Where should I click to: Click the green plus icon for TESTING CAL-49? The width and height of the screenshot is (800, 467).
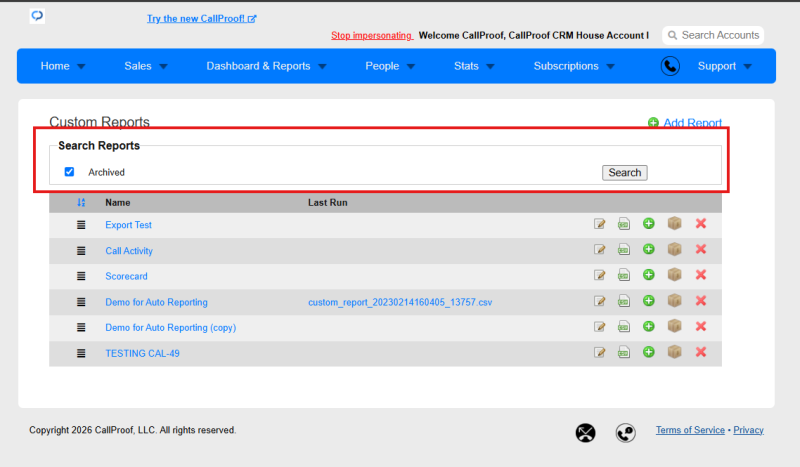tap(648, 352)
